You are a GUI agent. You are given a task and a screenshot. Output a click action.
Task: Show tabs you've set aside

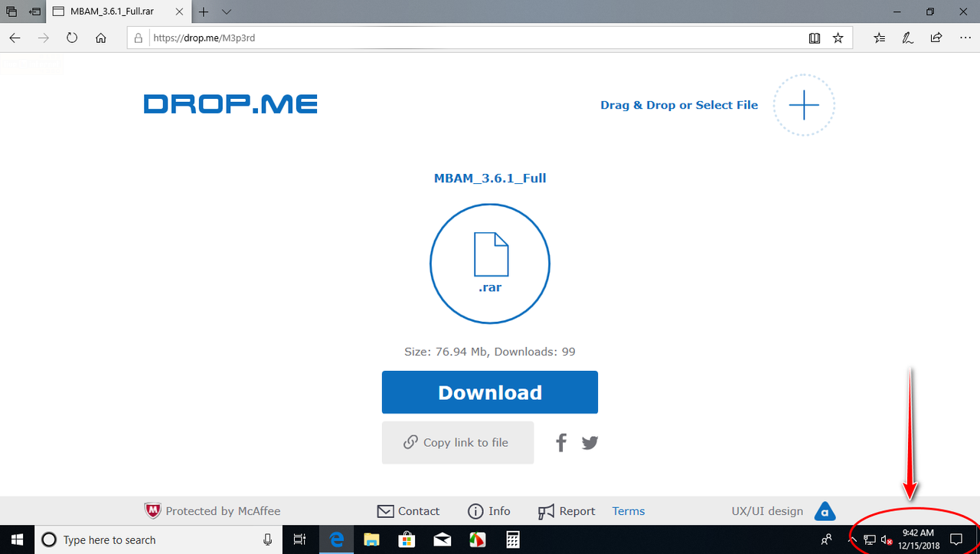[11, 12]
